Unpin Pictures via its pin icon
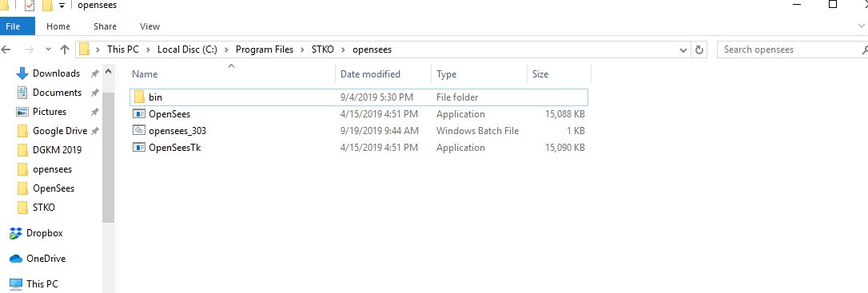Image resolution: width=868 pixels, height=293 pixels. click(x=94, y=112)
